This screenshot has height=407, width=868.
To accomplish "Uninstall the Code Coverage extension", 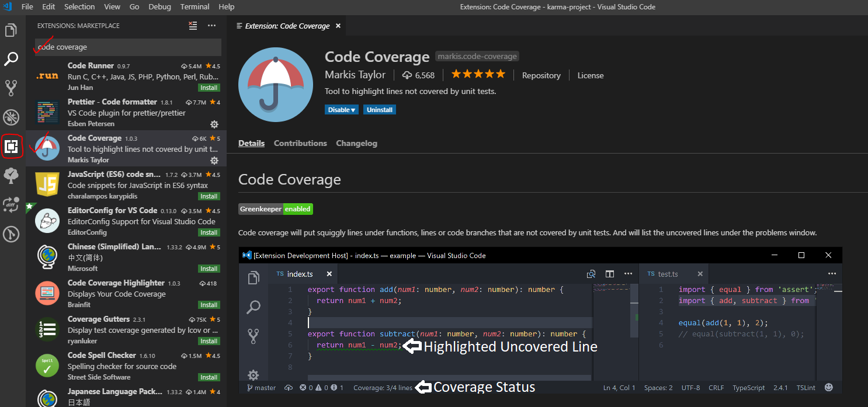I will coord(380,110).
